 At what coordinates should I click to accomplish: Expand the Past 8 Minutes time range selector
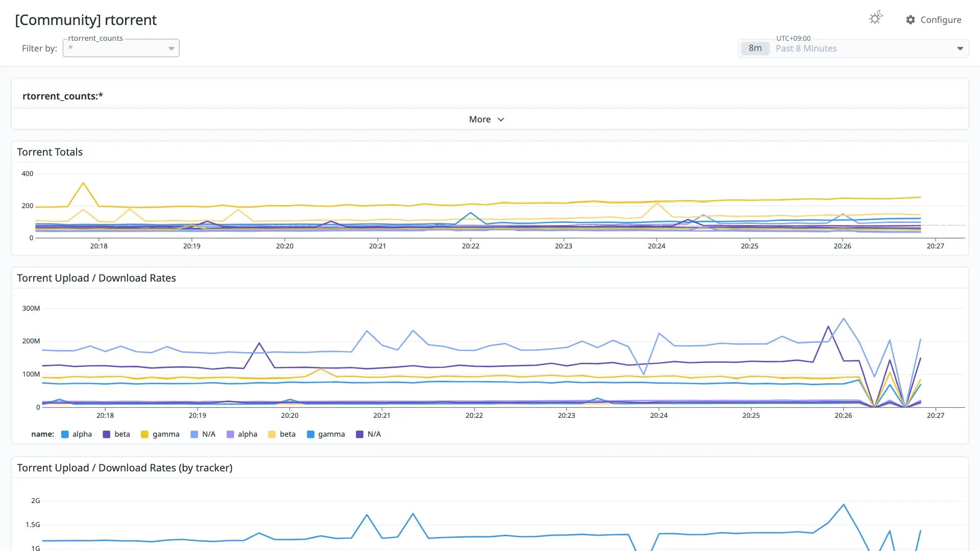[853, 48]
